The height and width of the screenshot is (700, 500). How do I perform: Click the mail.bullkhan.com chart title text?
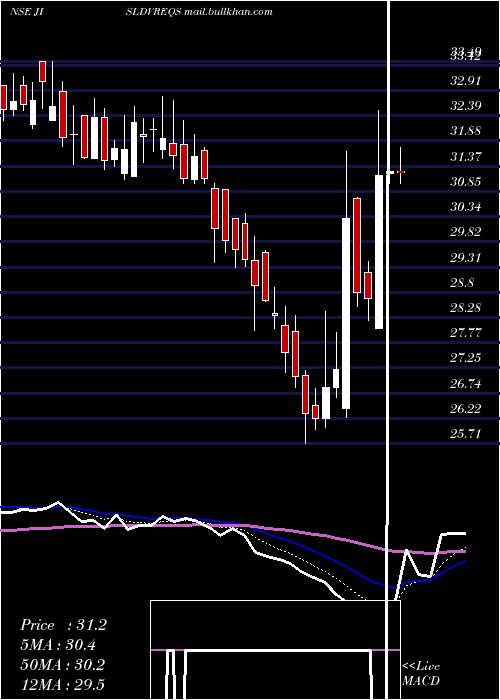[x=229, y=12]
